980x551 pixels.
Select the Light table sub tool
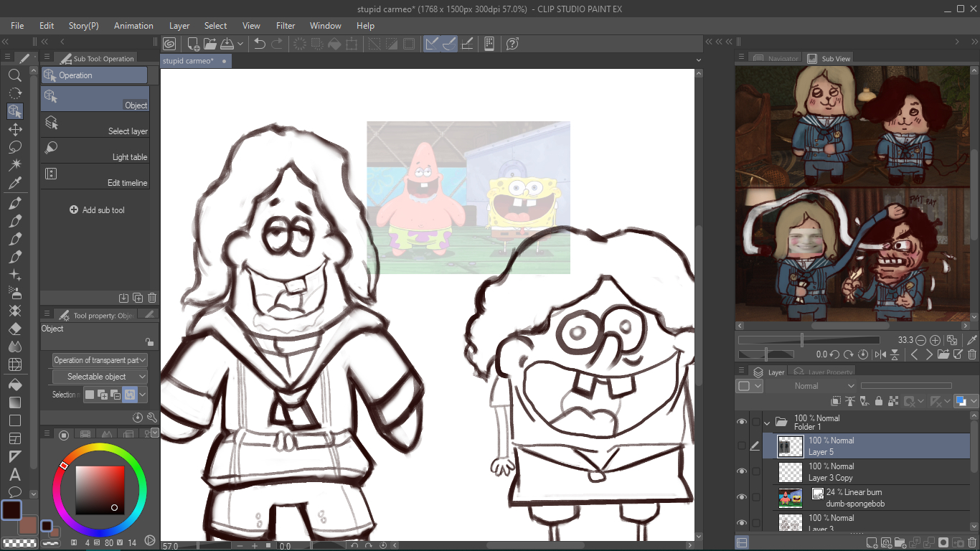95,151
